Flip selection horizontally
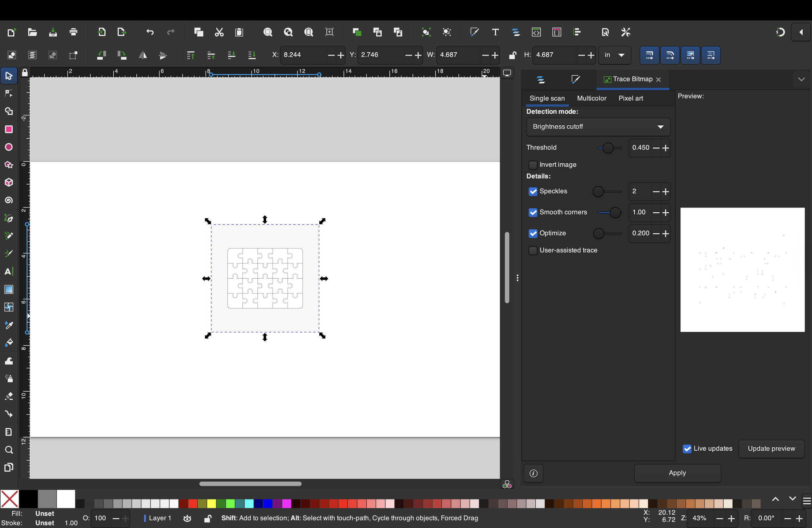 coord(143,55)
